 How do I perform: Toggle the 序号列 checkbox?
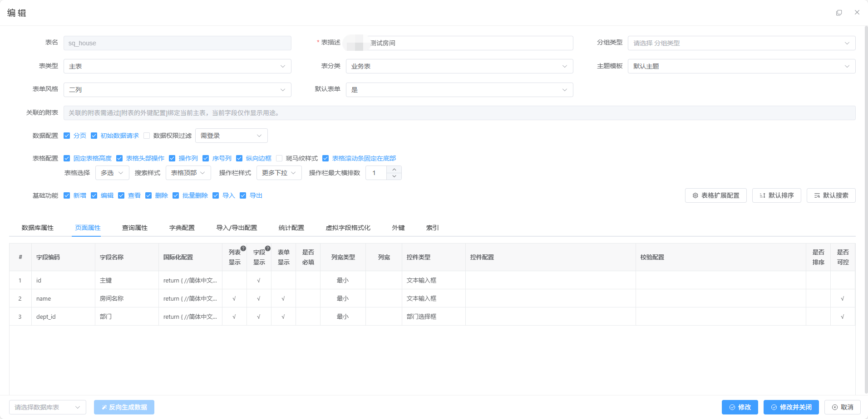tap(206, 158)
